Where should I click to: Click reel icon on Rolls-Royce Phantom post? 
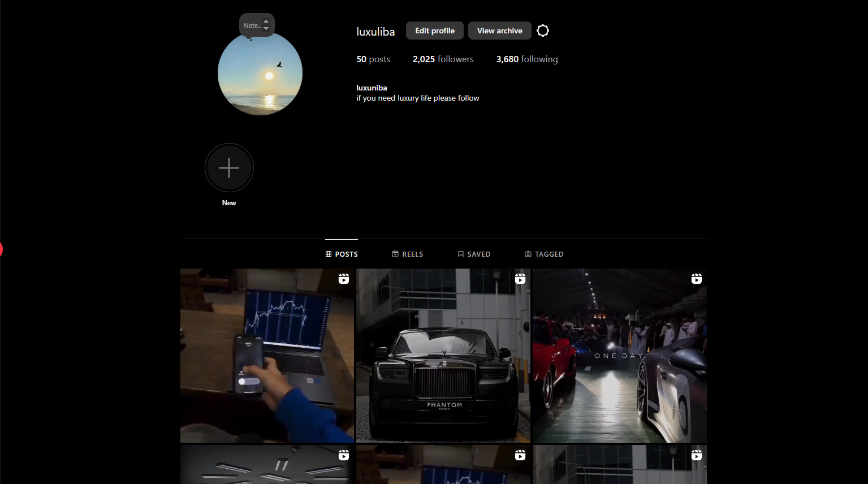click(x=520, y=279)
